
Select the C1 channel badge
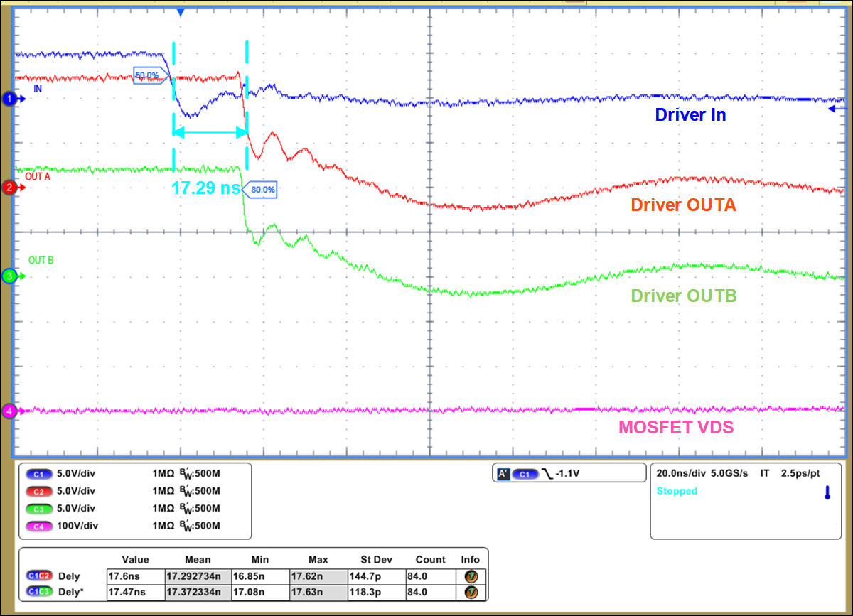click(x=38, y=473)
